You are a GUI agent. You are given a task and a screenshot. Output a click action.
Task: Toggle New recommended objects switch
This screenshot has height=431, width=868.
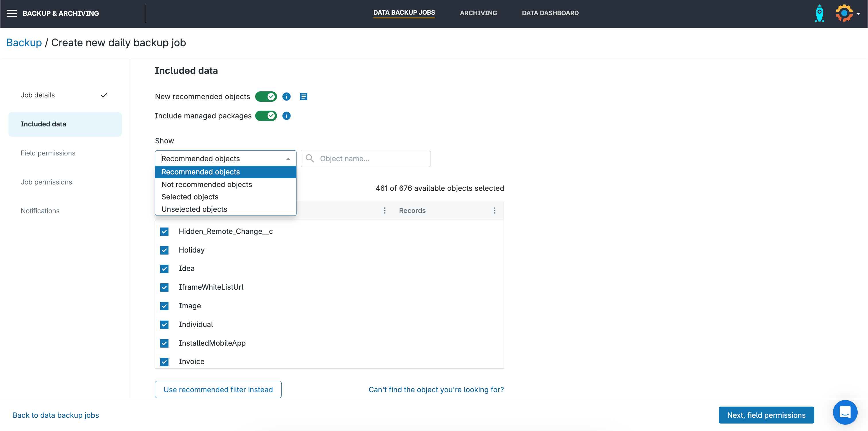pyautogui.click(x=266, y=97)
